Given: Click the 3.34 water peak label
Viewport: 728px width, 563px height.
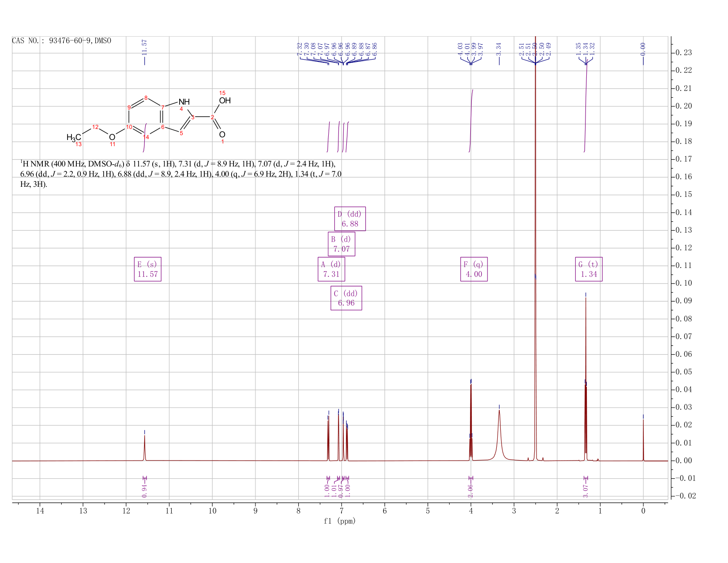Looking at the screenshot, I should point(499,49).
